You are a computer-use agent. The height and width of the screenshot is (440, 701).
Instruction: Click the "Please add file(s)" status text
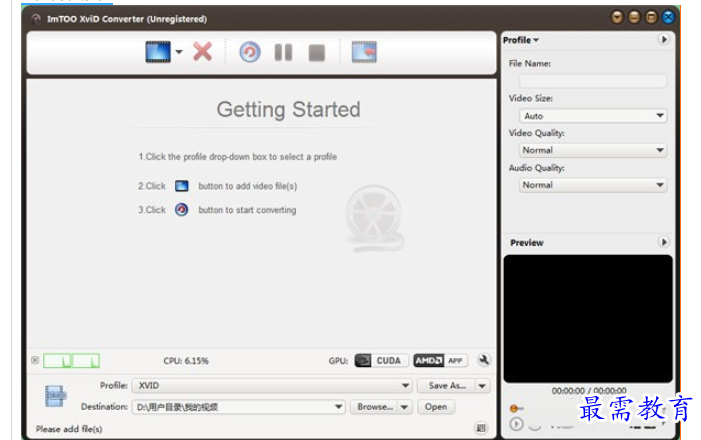click(x=69, y=429)
